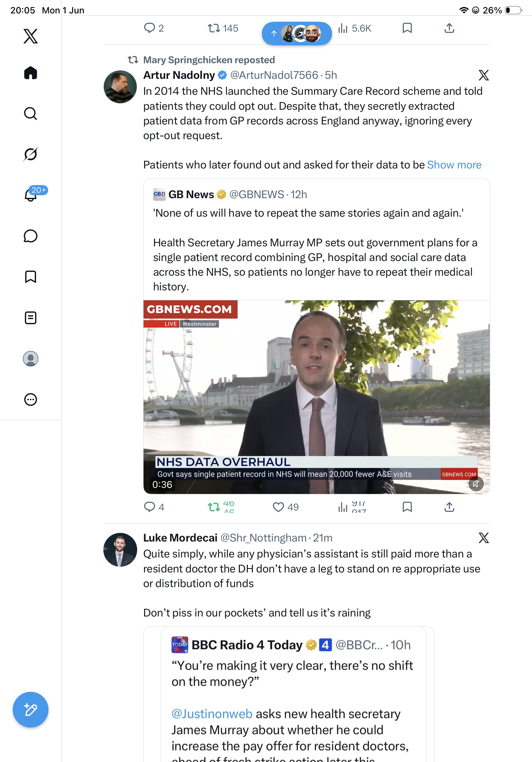Open the Lists icon in sidebar
The height and width of the screenshot is (762, 532).
pos(31,318)
